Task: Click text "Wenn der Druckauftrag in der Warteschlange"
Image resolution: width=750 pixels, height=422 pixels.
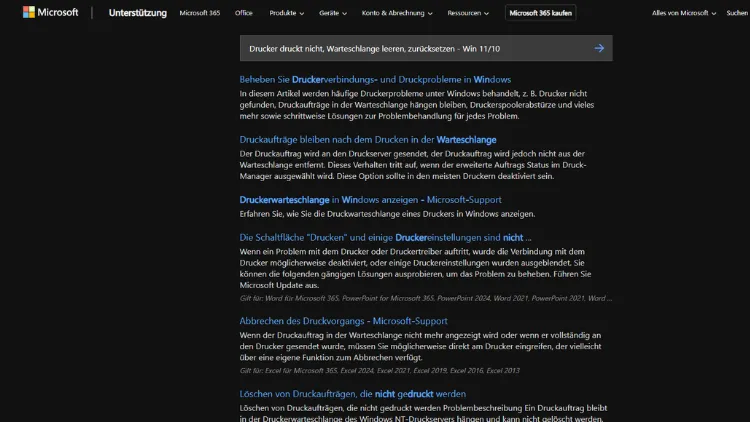Action: tap(420, 346)
